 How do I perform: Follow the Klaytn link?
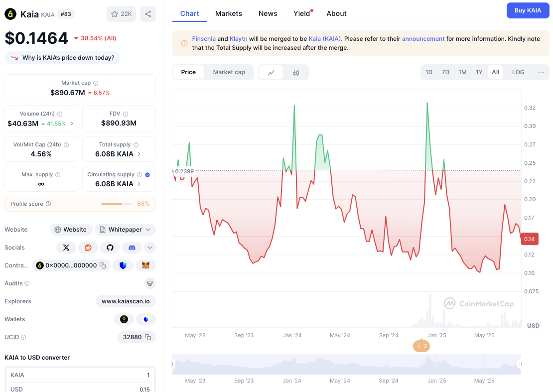point(239,39)
